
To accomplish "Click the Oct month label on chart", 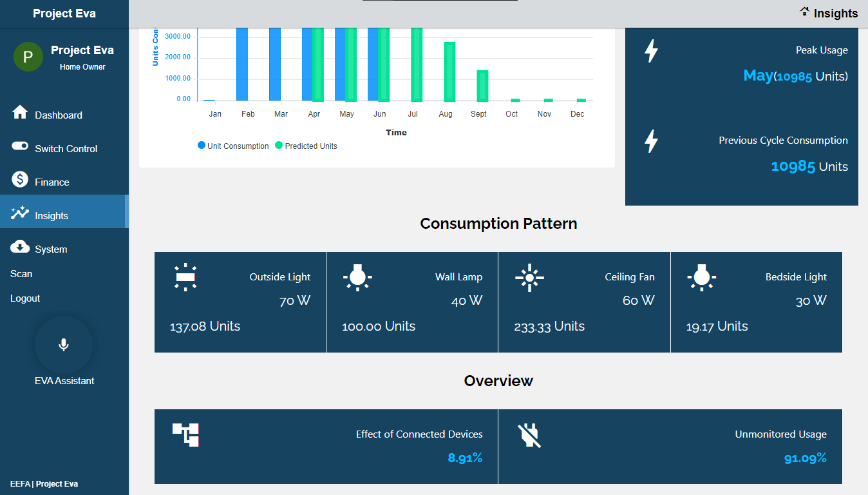I will [511, 114].
